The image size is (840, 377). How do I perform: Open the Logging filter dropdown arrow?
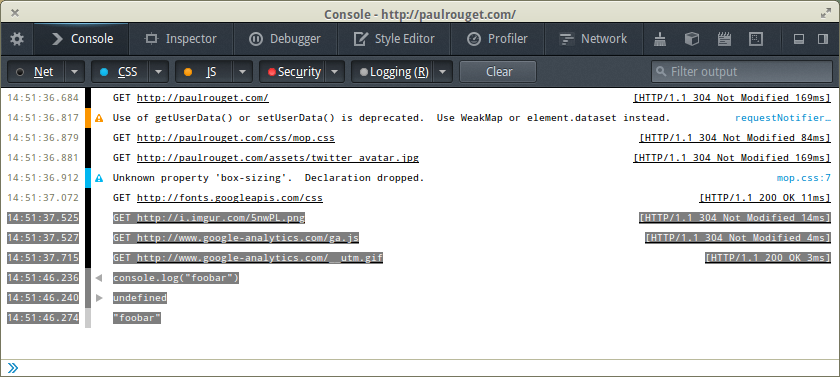(444, 72)
